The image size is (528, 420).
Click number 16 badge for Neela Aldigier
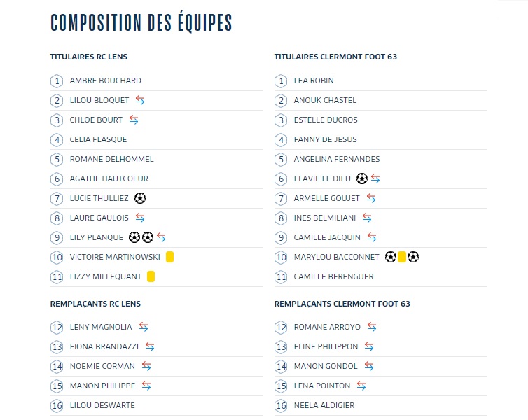click(x=282, y=405)
